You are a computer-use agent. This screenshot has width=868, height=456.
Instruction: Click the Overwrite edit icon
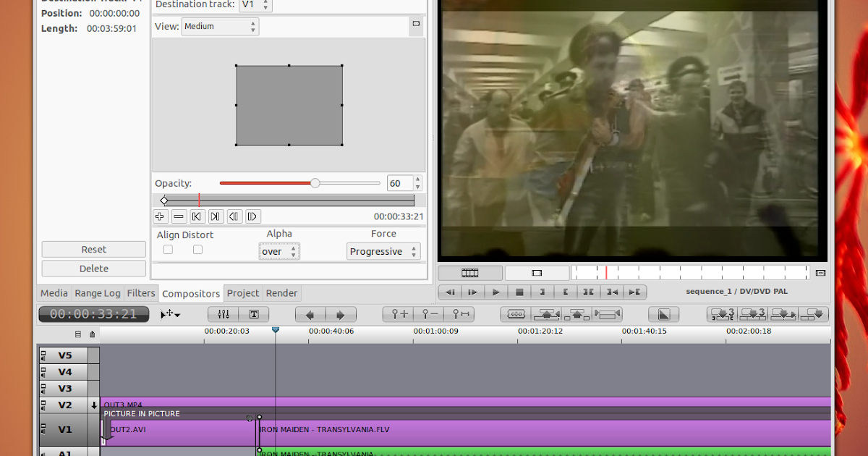579,314
